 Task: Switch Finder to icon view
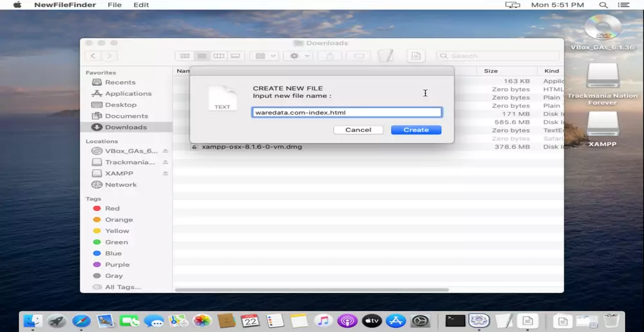[185, 56]
